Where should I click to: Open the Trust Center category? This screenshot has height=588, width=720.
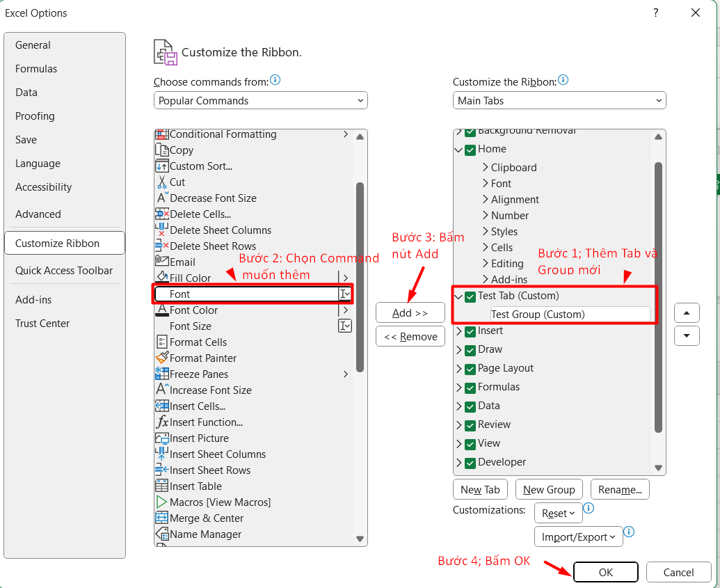(x=42, y=324)
